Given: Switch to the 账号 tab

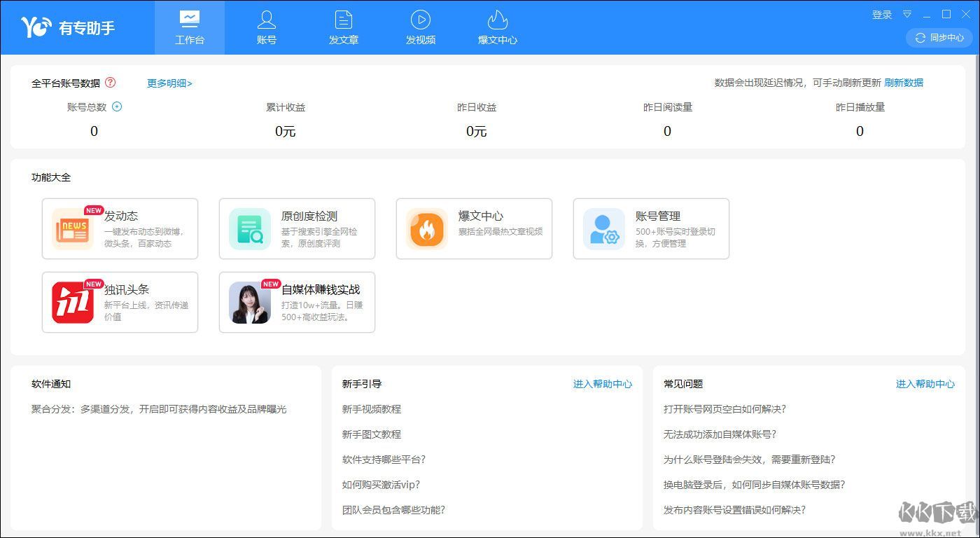Looking at the screenshot, I should pyautogui.click(x=267, y=27).
